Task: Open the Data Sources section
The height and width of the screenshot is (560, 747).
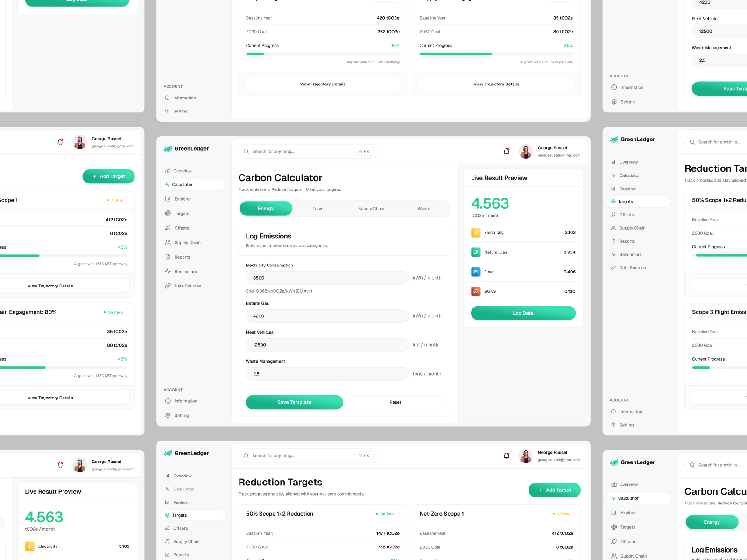Action: click(187, 286)
